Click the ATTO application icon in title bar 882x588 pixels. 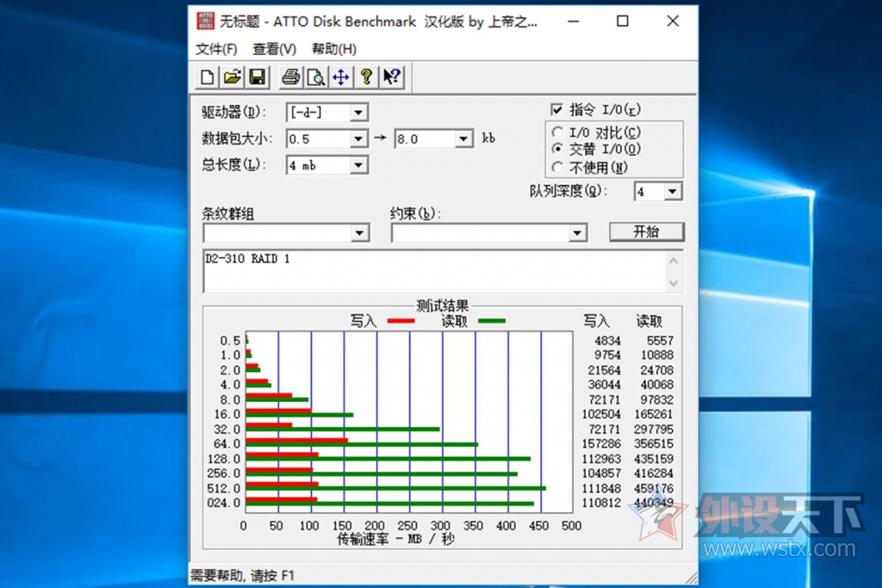(x=205, y=21)
